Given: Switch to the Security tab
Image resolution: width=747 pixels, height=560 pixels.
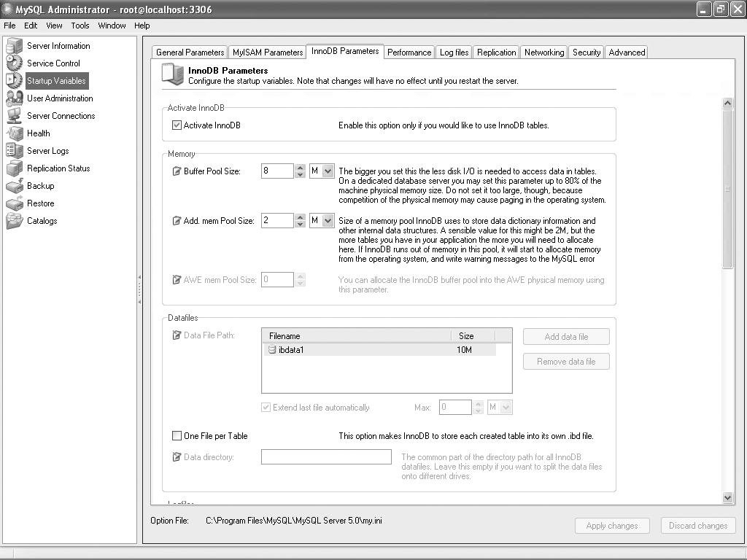Looking at the screenshot, I should click(x=587, y=52).
